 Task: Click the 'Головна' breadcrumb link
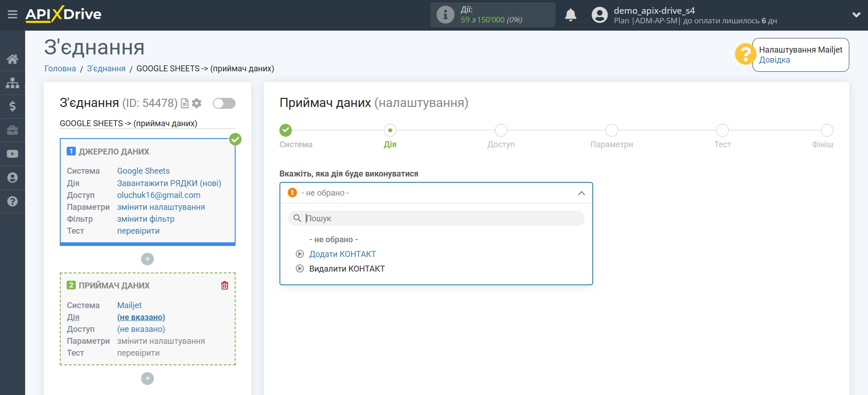(60, 69)
